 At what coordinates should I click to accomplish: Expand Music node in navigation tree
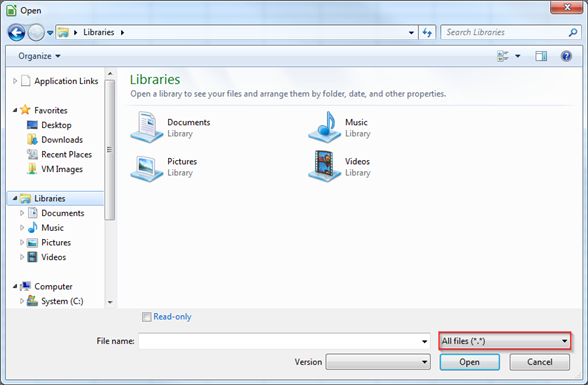(22, 227)
